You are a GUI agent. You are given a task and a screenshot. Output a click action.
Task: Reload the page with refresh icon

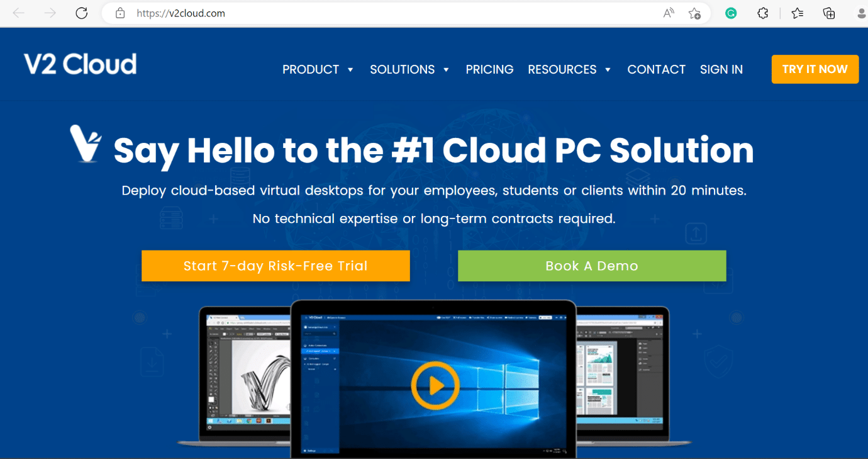coord(82,13)
